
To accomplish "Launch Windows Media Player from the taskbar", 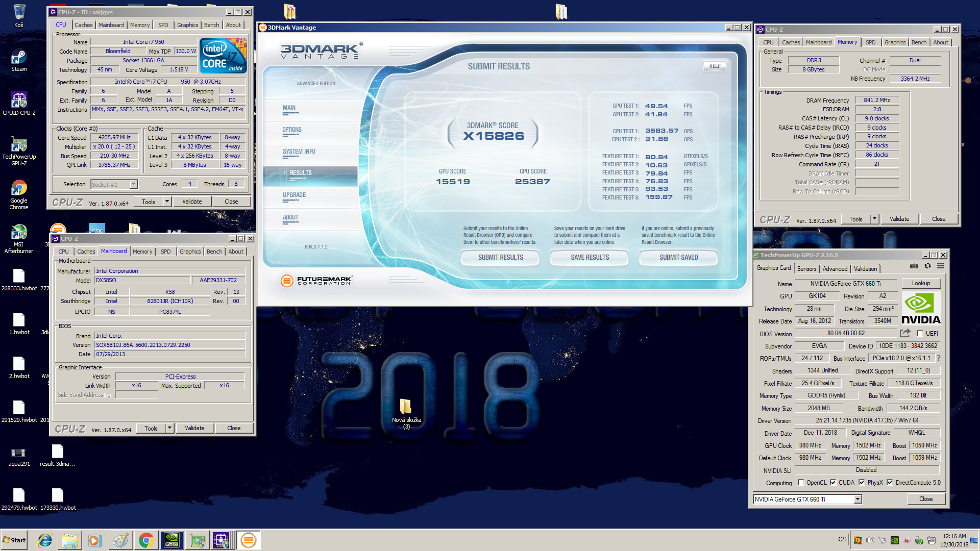I will pos(94,540).
